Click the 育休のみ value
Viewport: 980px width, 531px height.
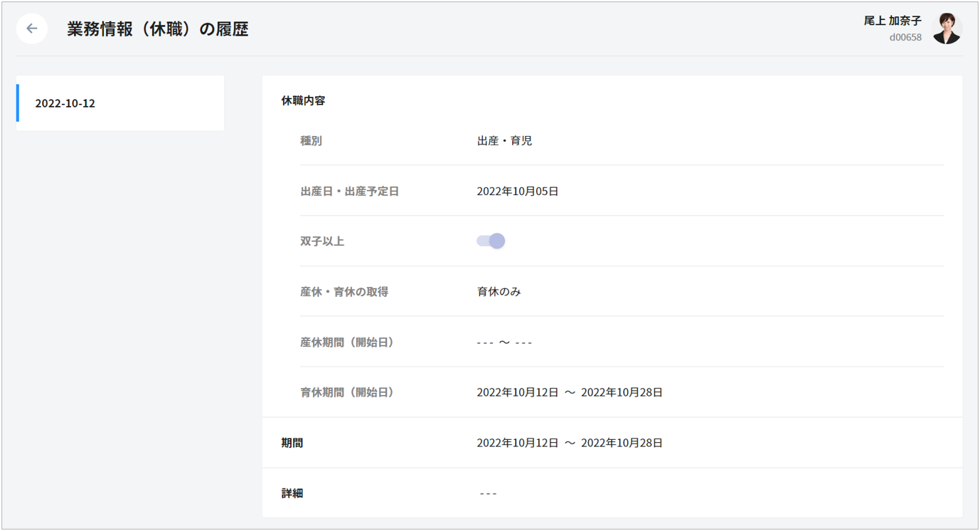(x=499, y=292)
